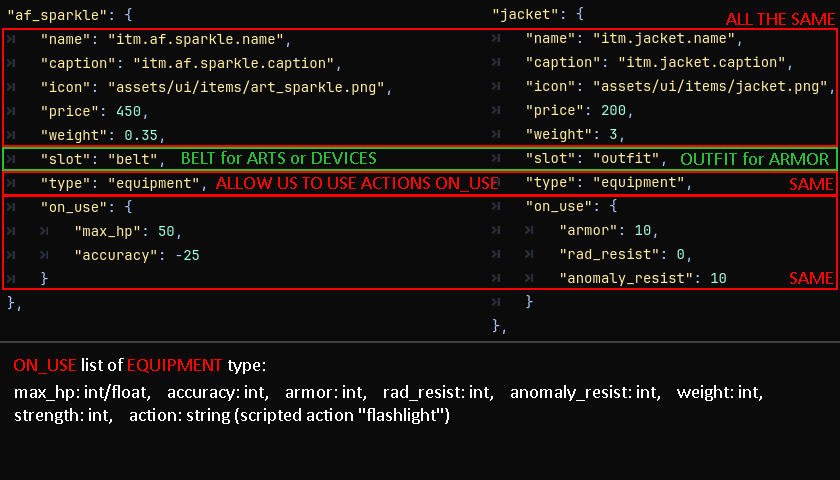Viewport: 840px width, 480px height.
Task: Select the "max_hp": 50 line
Action: [x=125, y=231]
